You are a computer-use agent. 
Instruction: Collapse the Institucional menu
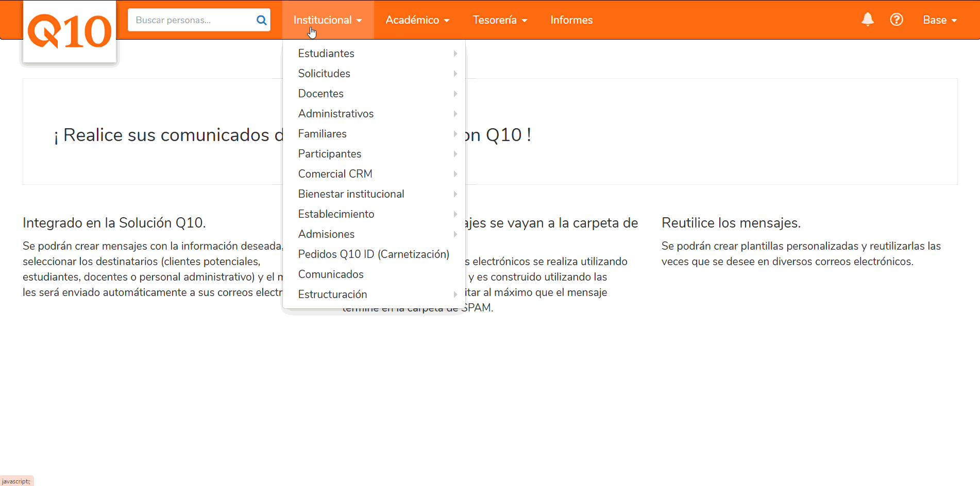tap(328, 20)
